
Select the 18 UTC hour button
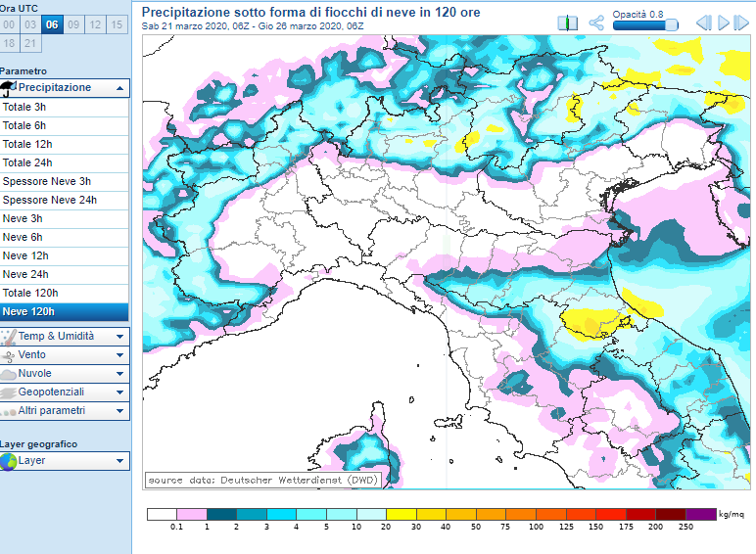tap(10, 43)
